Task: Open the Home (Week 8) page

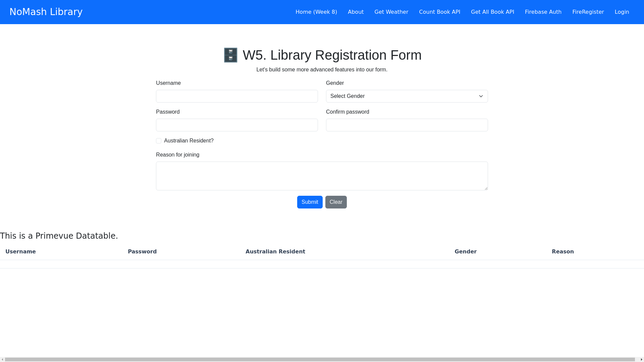Action: pos(316,12)
